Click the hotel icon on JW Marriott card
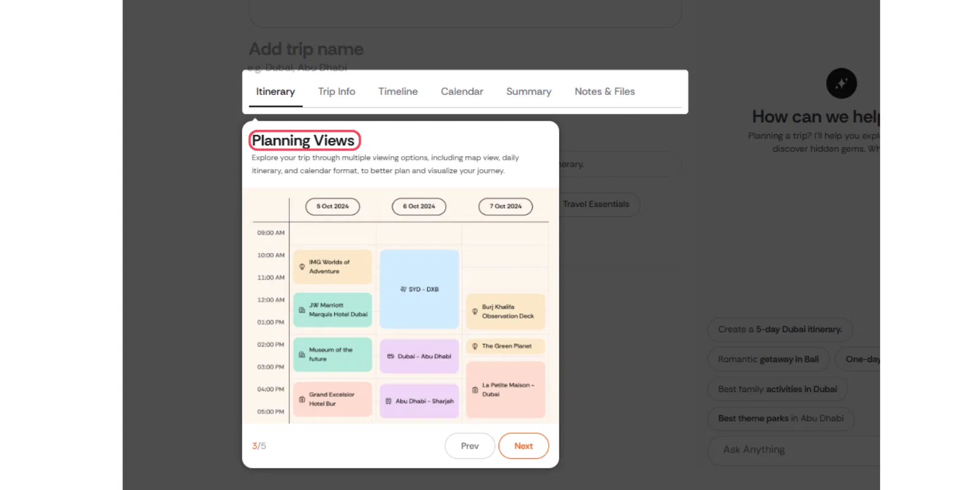Image resolution: width=980 pixels, height=490 pixels. pos(302,310)
